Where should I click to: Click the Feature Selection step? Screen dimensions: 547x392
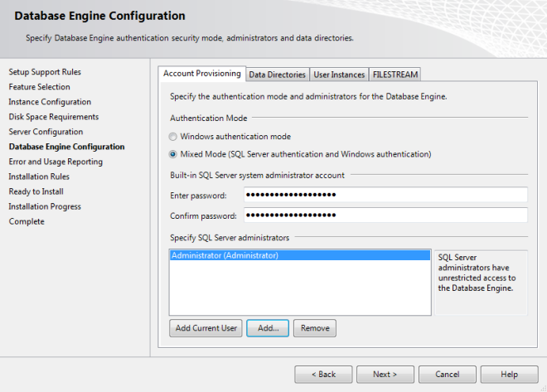pyautogui.click(x=39, y=87)
